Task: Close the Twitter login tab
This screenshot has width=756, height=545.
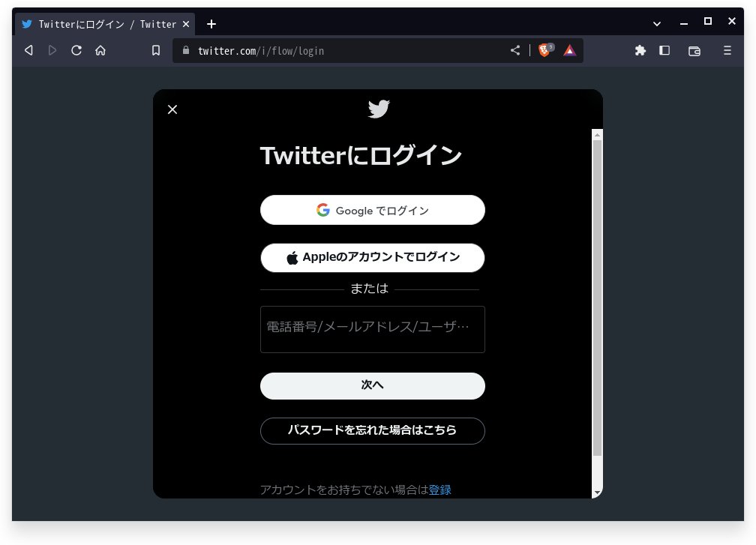Action: tap(186, 24)
